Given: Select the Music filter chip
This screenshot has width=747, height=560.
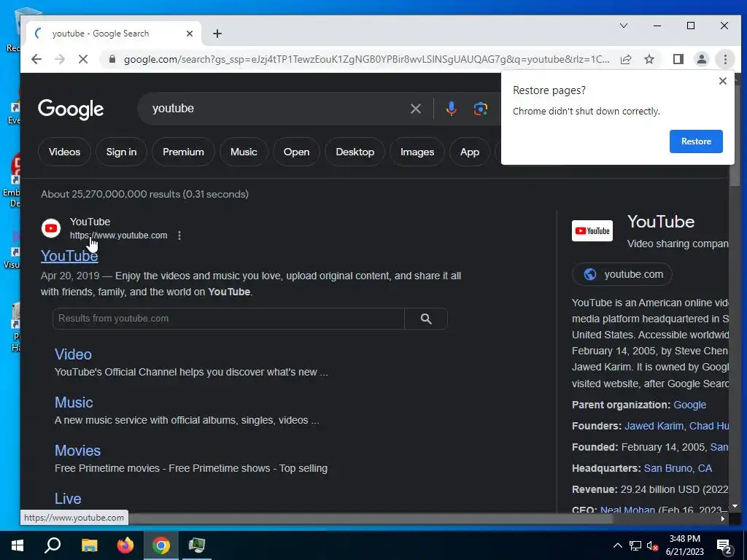Looking at the screenshot, I should (244, 152).
